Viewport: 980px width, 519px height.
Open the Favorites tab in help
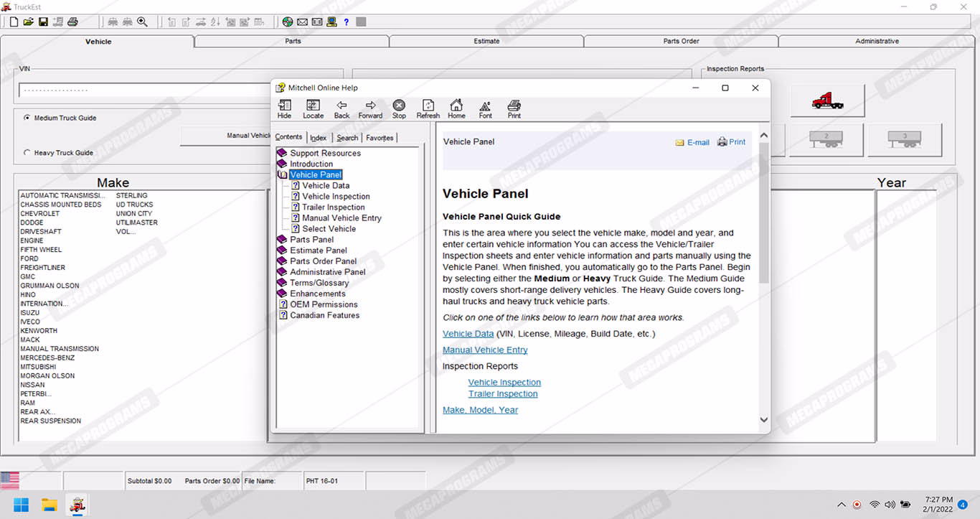click(380, 138)
